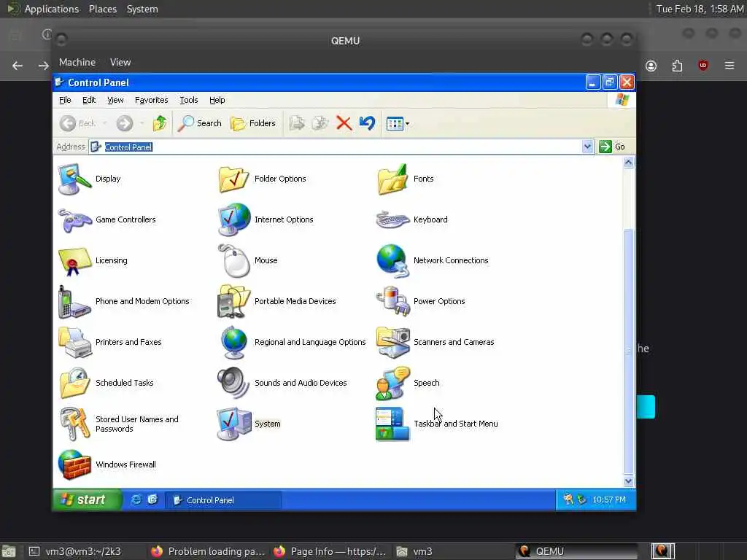Screen dimensions: 747x560
Task: Open the Back button history dropdown
Action: [x=104, y=124]
